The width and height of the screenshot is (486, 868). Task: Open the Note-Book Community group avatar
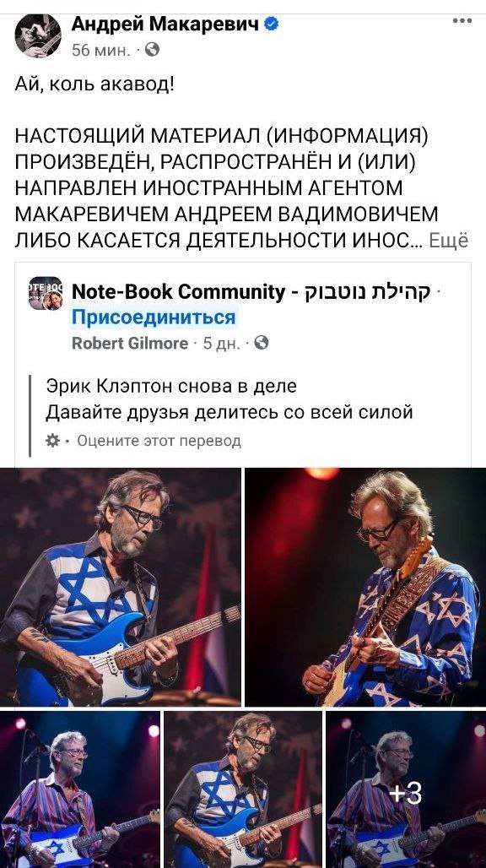(46, 293)
